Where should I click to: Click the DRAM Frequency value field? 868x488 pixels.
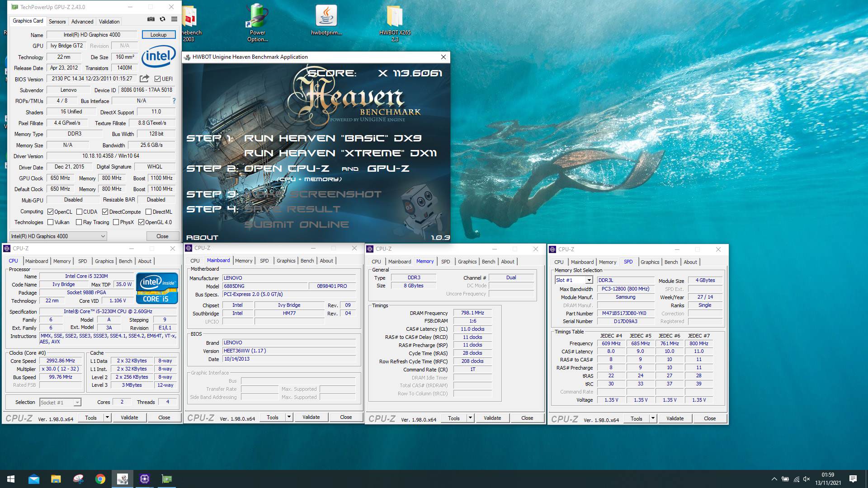472,313
